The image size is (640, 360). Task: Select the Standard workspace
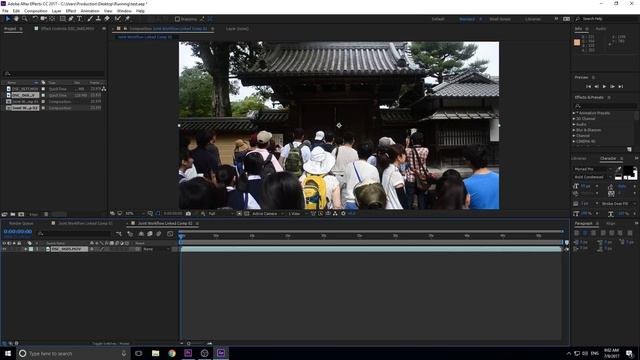point(467,19)
